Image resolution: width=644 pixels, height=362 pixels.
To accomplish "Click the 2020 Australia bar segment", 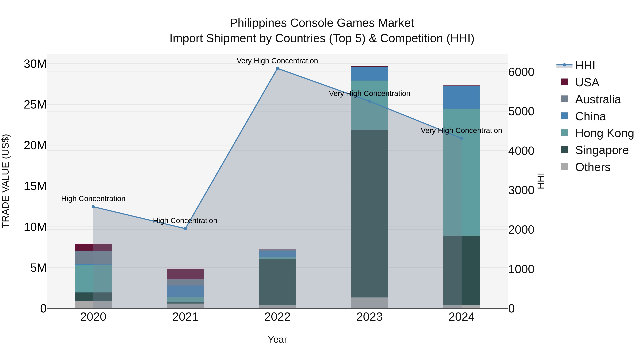I will (93, 257).
